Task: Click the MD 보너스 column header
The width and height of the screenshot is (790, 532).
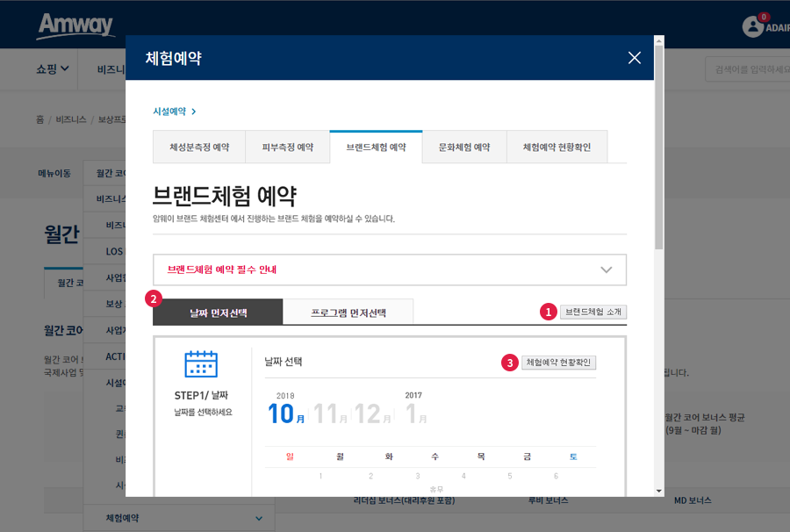Action: tap(693, 500)
